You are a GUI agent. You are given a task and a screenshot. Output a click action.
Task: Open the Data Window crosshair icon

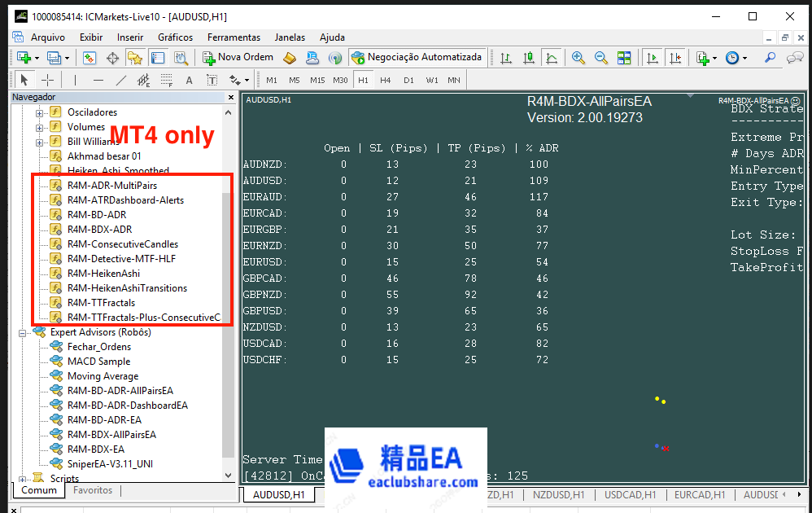click(x=112, y=58)
